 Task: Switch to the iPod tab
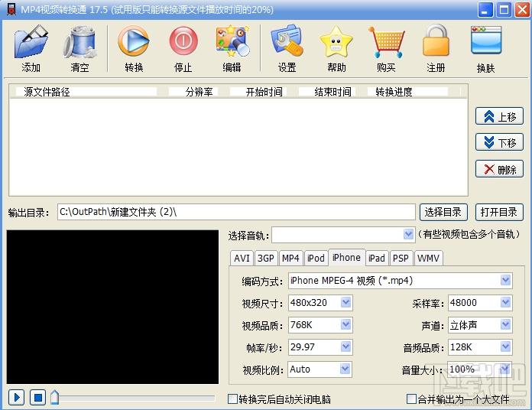pos(316,259)
